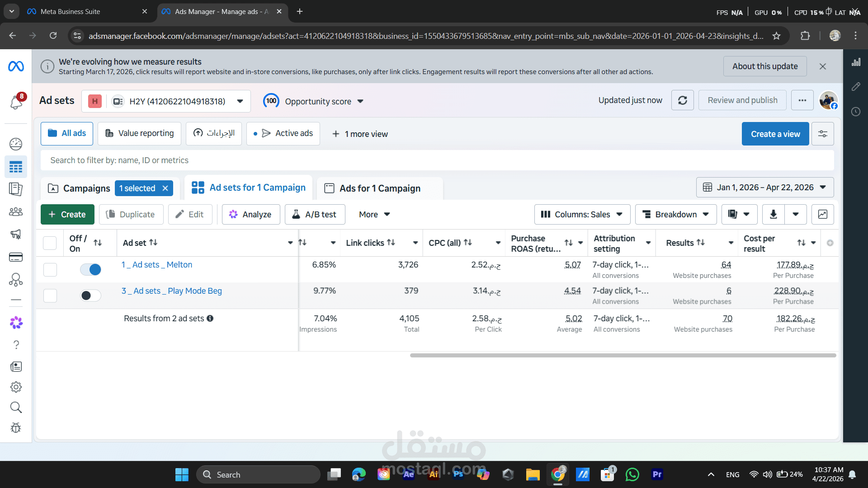Refresh the ad sets data

point(683,100)
